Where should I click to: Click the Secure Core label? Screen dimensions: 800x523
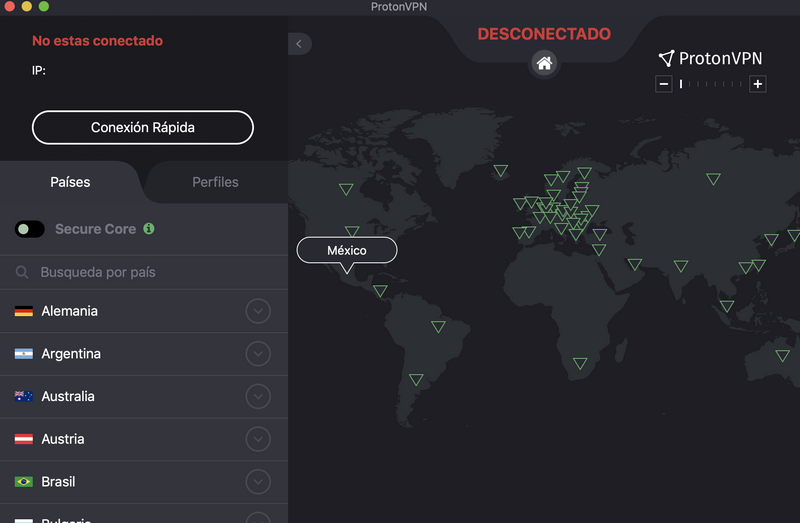click(95, 229)
